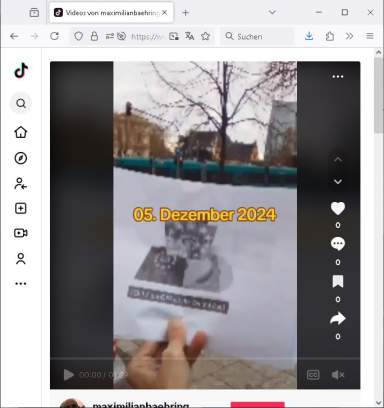This screenshot has width=384, height=408.
Task: Open the comments bubble icon
Action: pos(338,244)
